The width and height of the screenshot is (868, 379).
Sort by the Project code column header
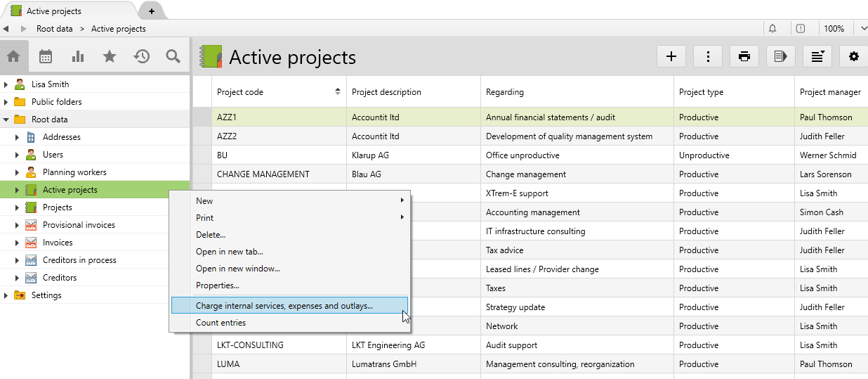(x=240, y=92)
